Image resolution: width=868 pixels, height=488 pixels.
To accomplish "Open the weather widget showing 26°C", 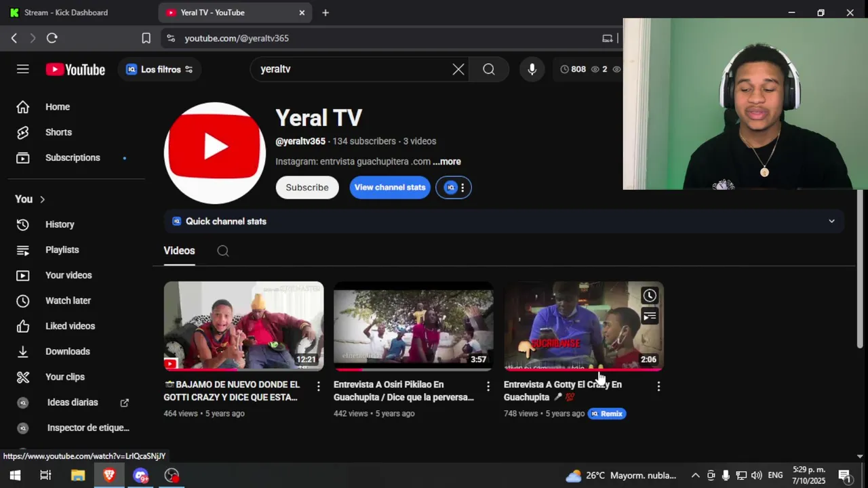I will [620, 475].
